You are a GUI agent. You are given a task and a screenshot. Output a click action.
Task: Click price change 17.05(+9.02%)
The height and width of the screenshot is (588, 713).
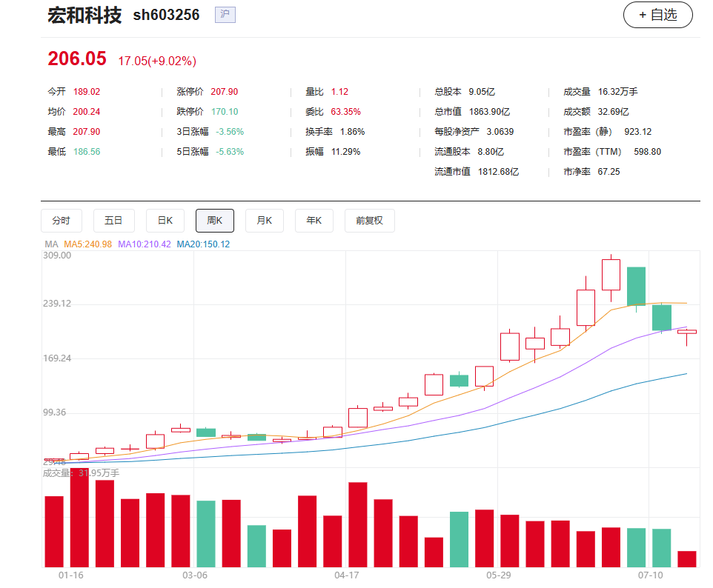click(157, 61)
